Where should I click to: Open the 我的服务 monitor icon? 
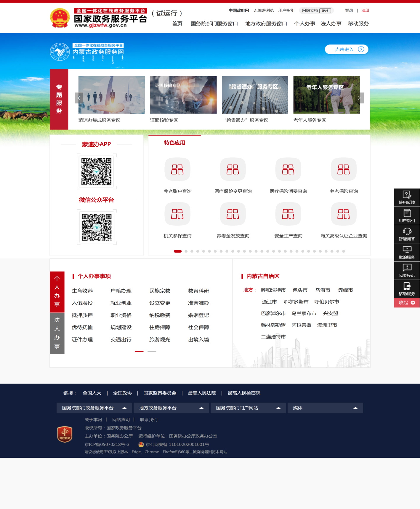pyautogui.click(x=407, y=252)
